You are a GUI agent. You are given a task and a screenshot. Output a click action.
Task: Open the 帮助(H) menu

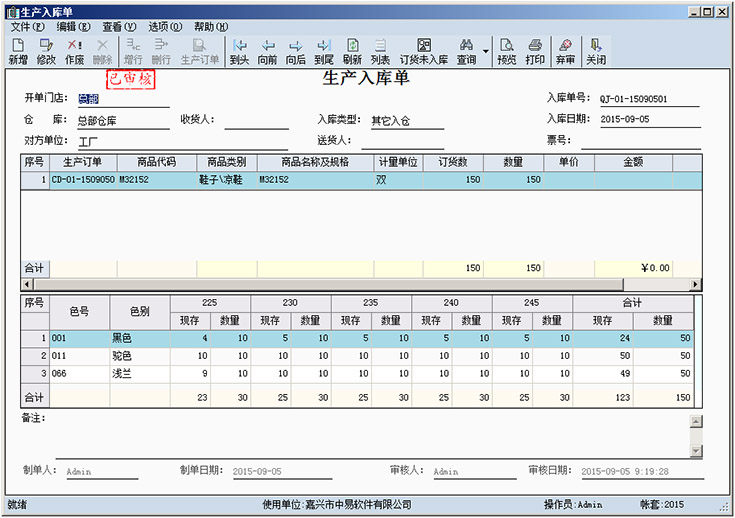point(211,27)
